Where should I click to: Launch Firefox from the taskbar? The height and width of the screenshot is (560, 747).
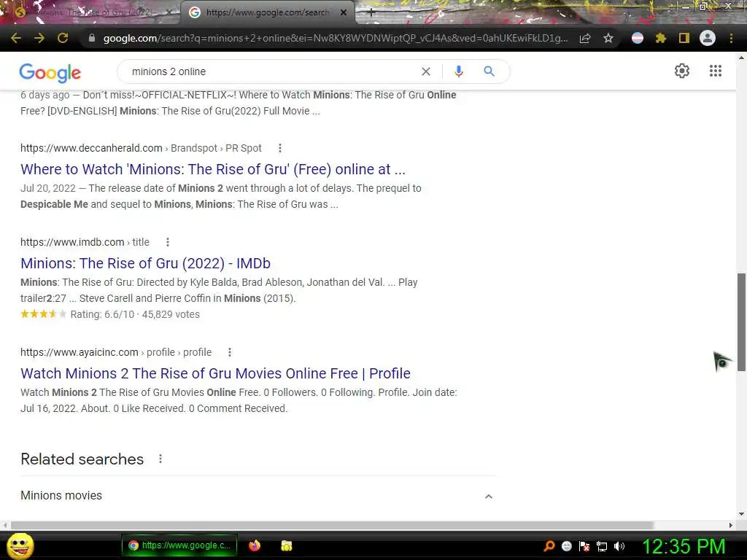tap(255, 545)
